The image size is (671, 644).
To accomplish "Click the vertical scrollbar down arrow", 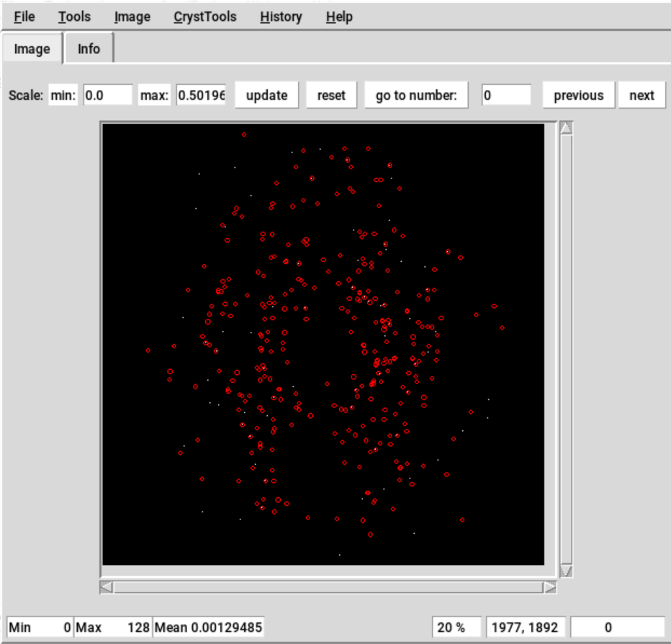I will (566, 571).
